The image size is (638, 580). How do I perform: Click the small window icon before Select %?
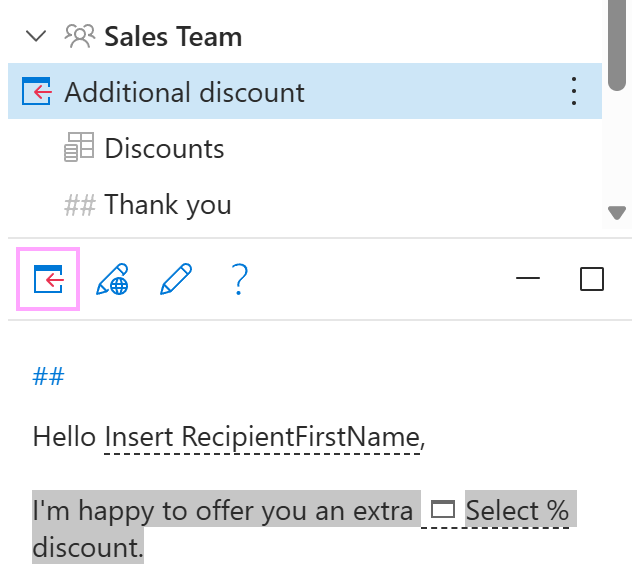[442, 510]
